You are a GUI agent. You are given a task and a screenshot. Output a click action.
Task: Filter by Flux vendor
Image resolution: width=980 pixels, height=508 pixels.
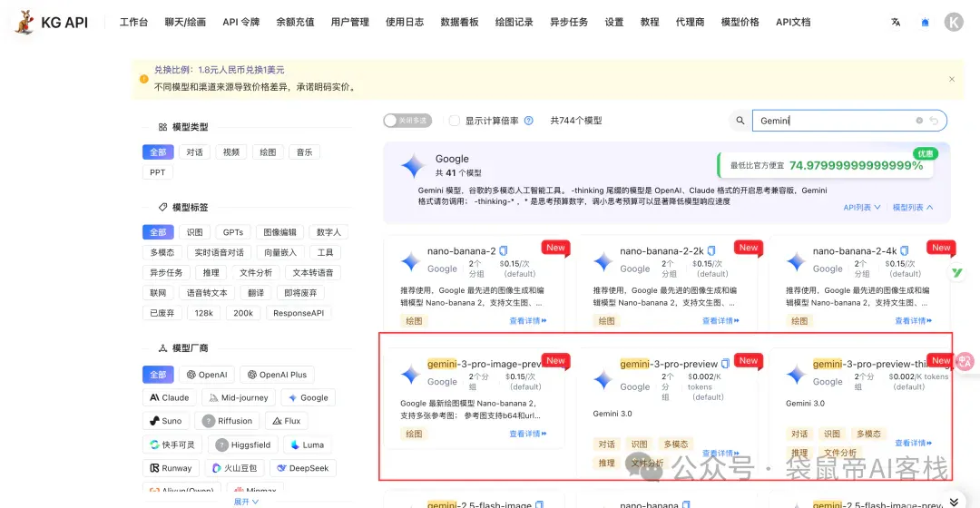(286, 421)
